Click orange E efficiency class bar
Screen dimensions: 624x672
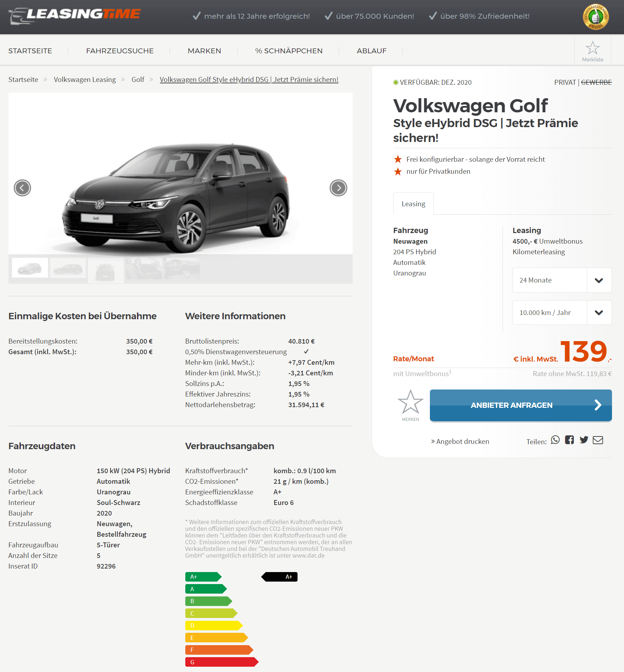(217, 638)
